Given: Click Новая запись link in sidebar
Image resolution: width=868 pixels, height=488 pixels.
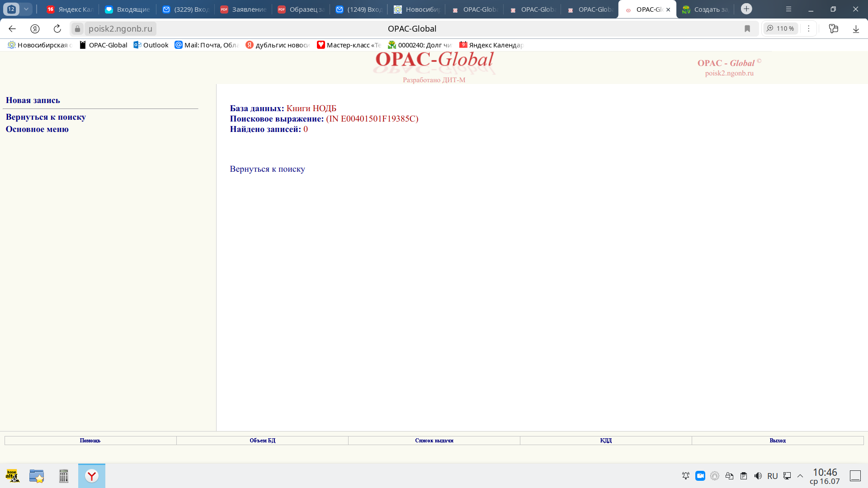Looking at the screenshot, I should (x=33, y=100).
